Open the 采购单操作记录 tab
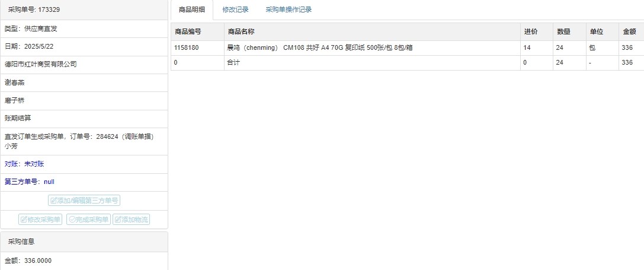Image resolution: width=644 pixels, height=270 pixels. (289, 10)
